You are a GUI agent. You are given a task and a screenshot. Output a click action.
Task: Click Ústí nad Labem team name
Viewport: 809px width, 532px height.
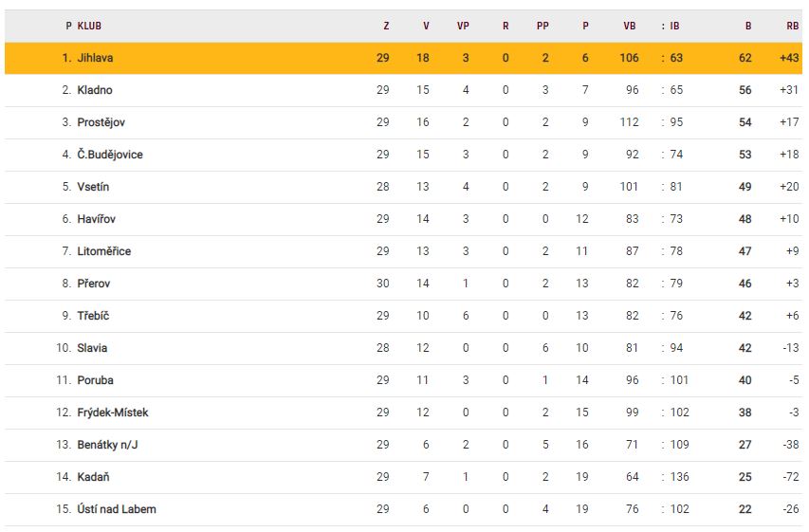(117, 509)
